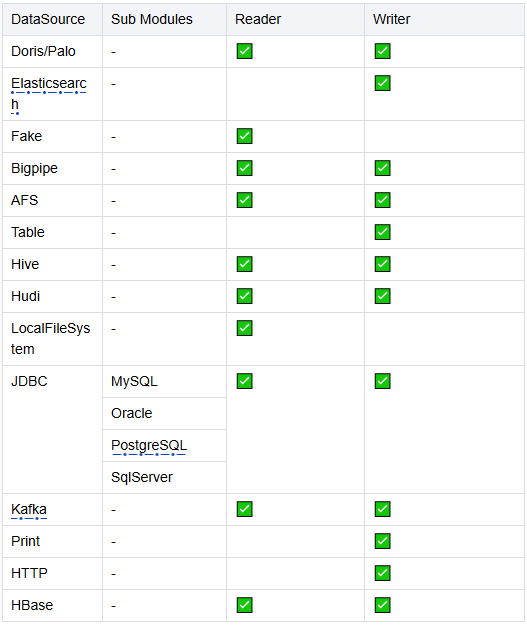Click the Doris/Palo Reader green checkmark
527x625 pixels.
click(244, 51)
